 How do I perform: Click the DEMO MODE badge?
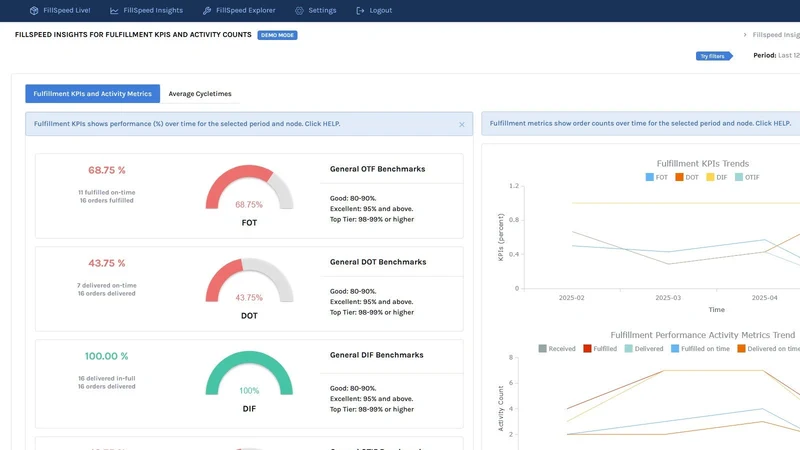[277, 35]
